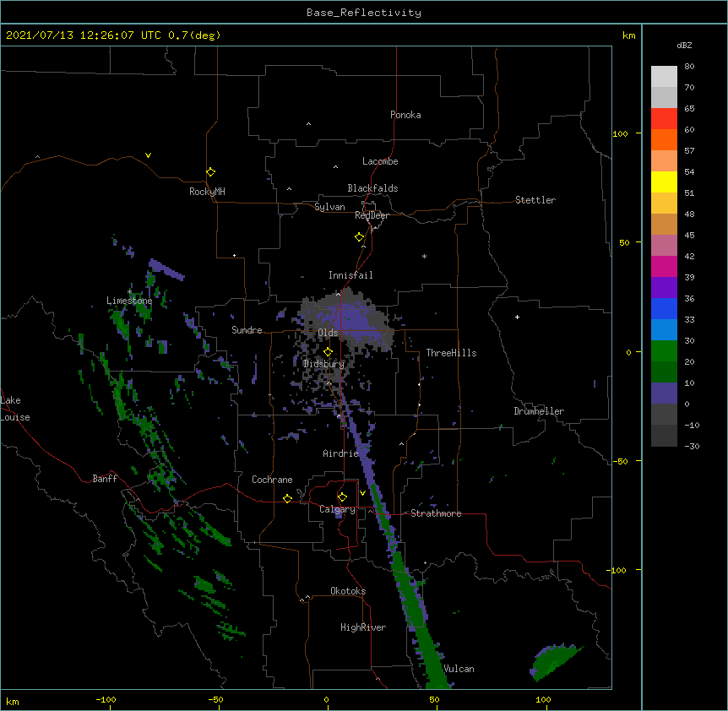Screen dimensions: 728x711
Task: Select the Strathmore label
Action: tap(436, 513)
